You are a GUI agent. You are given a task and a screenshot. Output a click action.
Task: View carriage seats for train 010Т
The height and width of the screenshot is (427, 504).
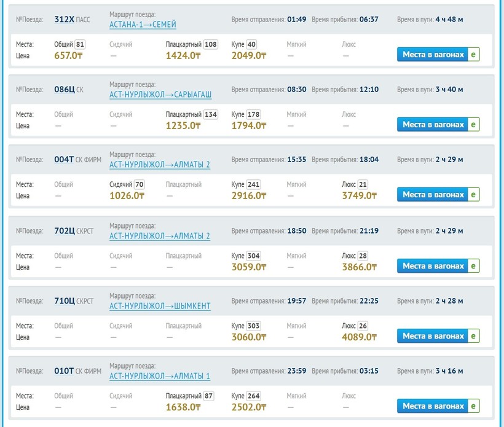point(433,406)
